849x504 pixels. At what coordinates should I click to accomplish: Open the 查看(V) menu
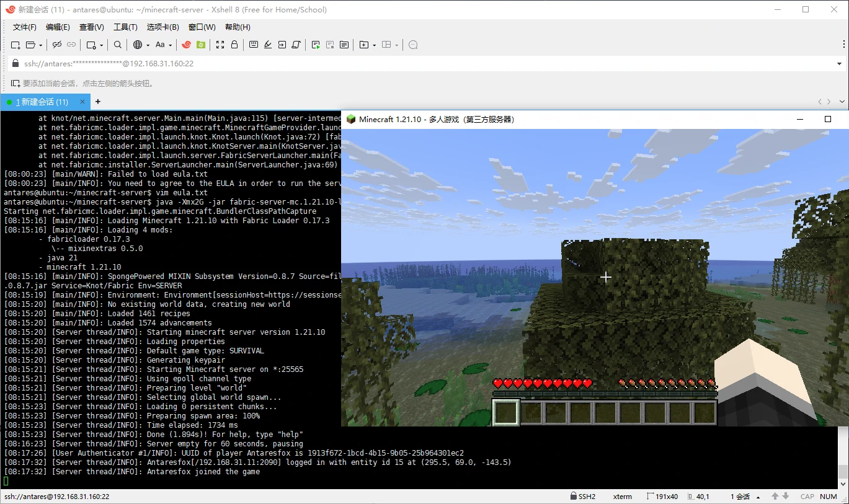coord(91,27)
